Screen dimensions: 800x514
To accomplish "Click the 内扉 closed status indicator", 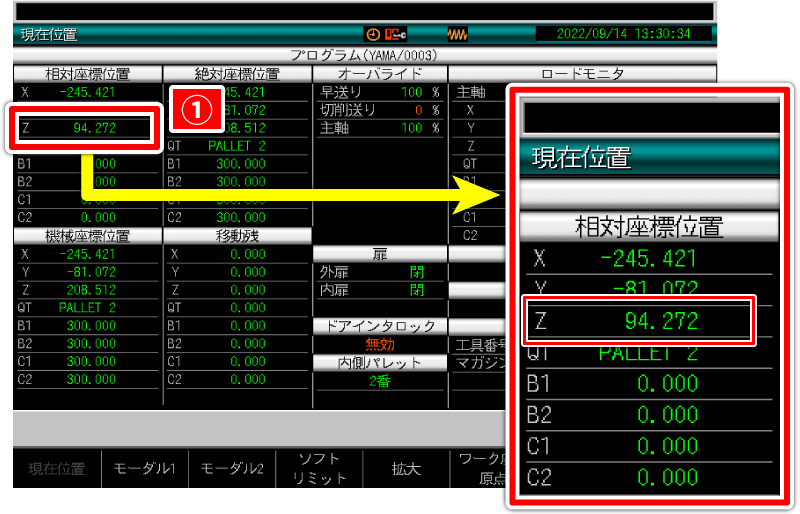I will coord(416,290).
